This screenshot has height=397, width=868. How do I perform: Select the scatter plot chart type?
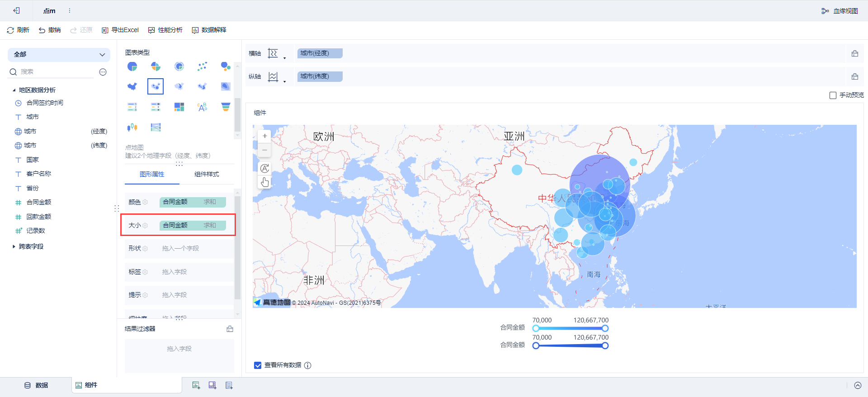click(x=202, y=66)
